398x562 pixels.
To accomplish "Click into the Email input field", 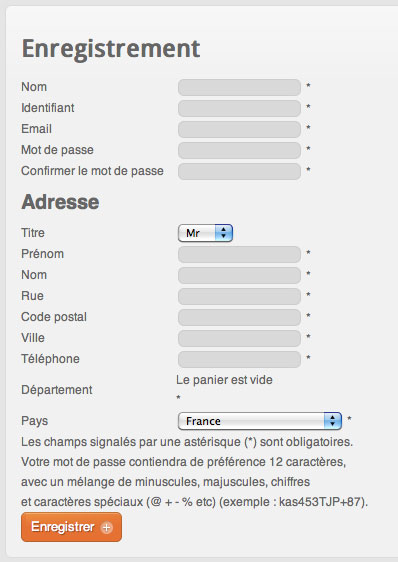I will (239, 129).
